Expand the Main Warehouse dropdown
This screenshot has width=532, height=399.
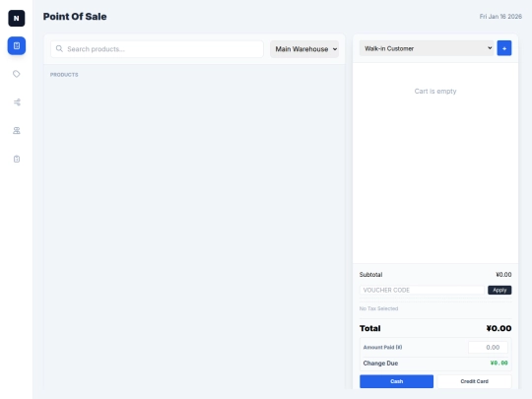(x=304, y=49)
